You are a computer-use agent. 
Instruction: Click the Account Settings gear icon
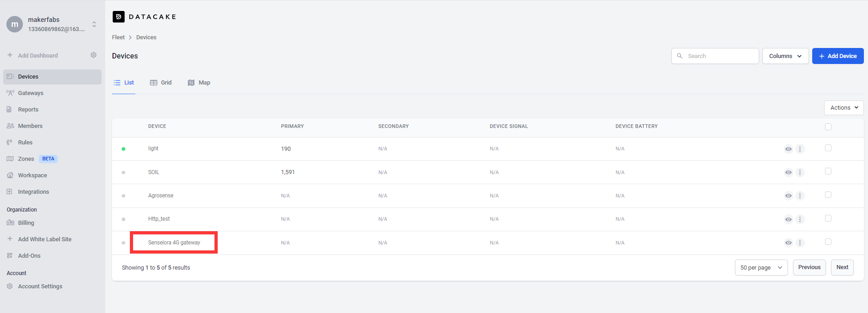tap(10, 286)
